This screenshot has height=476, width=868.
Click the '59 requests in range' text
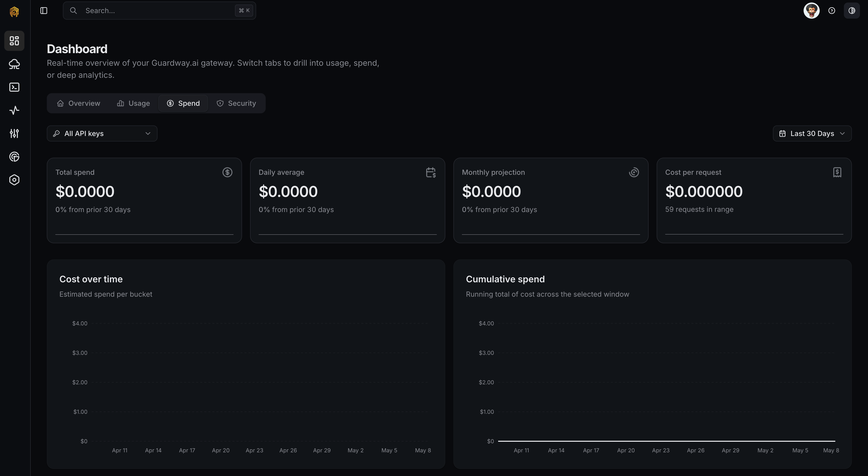[699, 210]
